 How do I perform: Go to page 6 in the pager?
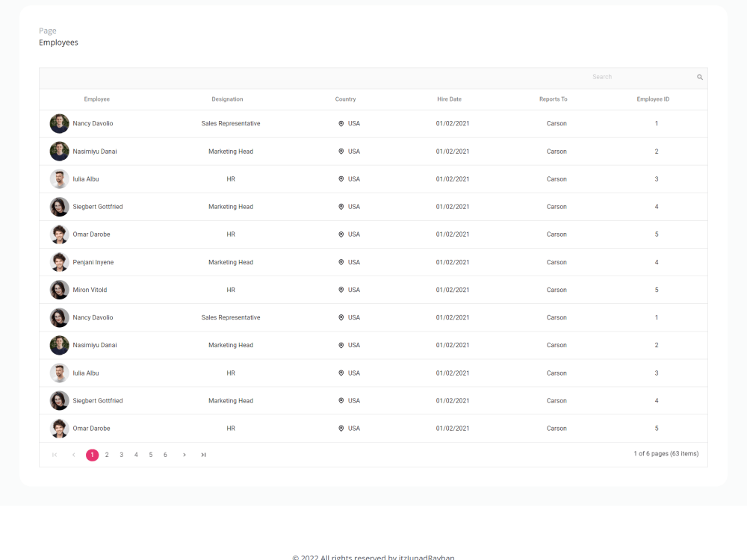(x=165, y=454)
